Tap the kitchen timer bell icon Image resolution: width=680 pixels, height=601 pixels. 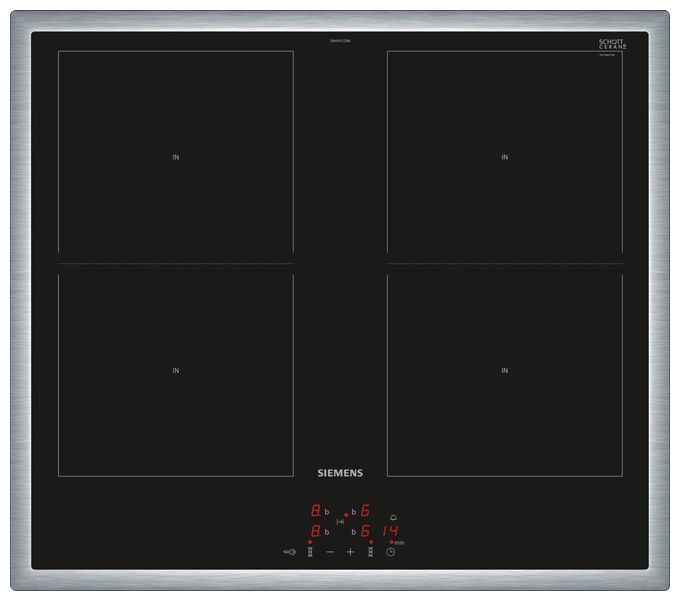point(393,517)
